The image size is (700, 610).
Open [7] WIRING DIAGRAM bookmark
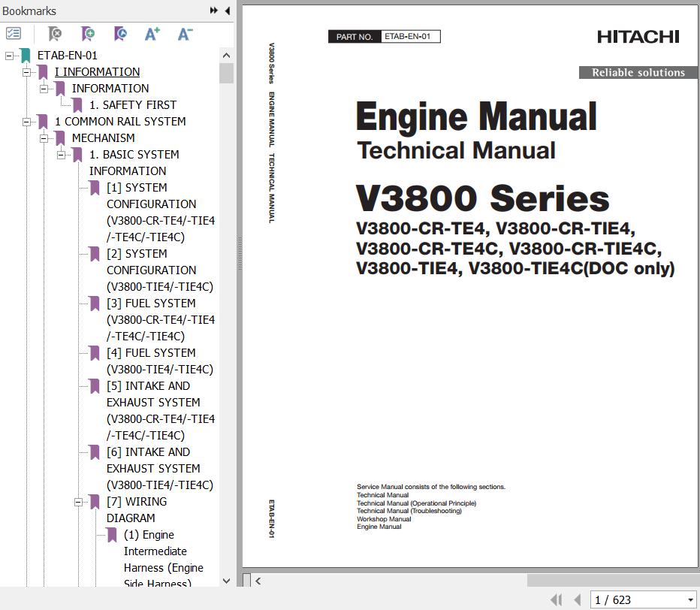click(x=137, y=509)
